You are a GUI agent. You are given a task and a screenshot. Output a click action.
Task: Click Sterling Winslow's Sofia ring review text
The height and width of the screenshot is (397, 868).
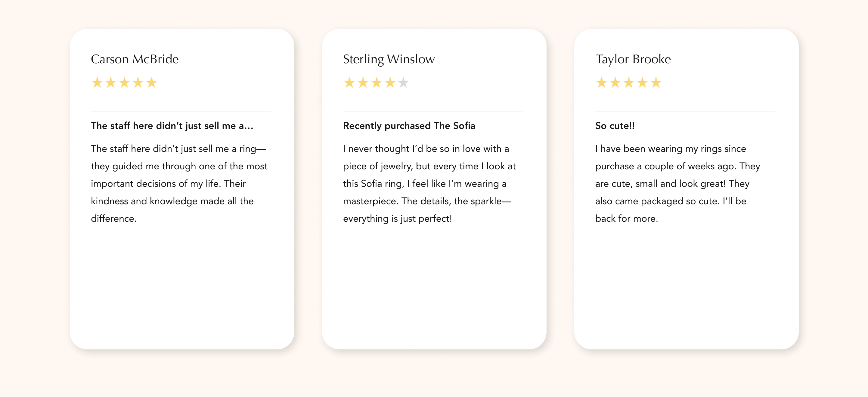pos(429,183)
